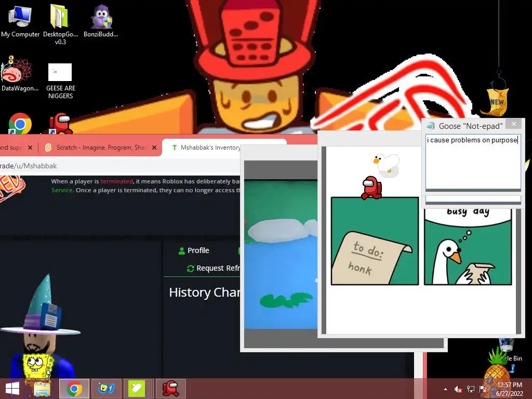532x399 pixels.
Task: Open File Explorer from the taskbar
Action: tap(42, 389)
